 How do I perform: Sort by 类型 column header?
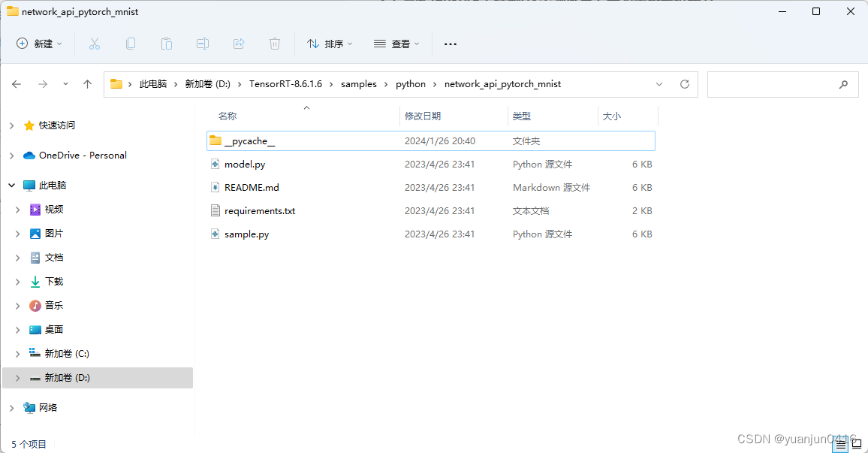click(521, 116)
